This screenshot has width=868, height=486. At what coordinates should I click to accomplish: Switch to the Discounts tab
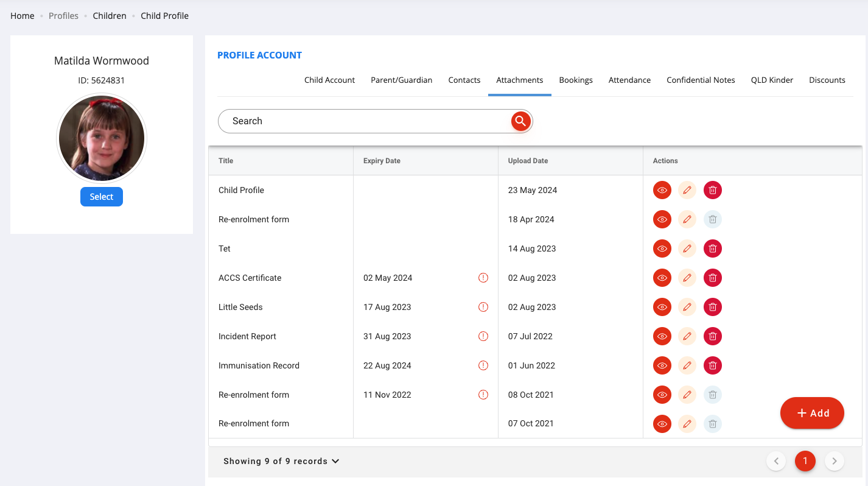827,80
